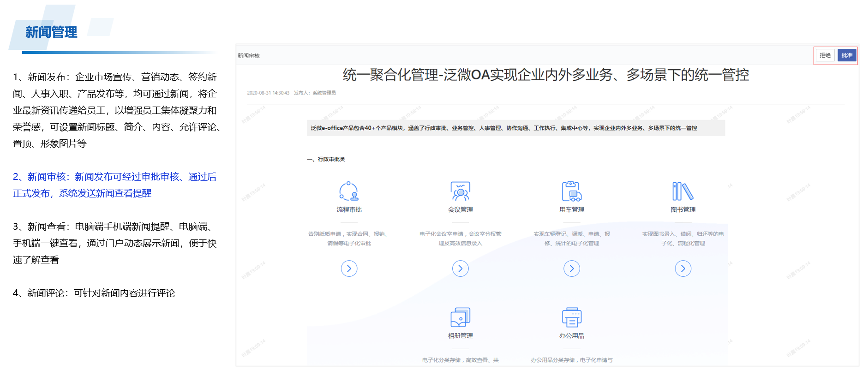Click description 实现图书录入 under 图书管理

[x=683, y=239]
